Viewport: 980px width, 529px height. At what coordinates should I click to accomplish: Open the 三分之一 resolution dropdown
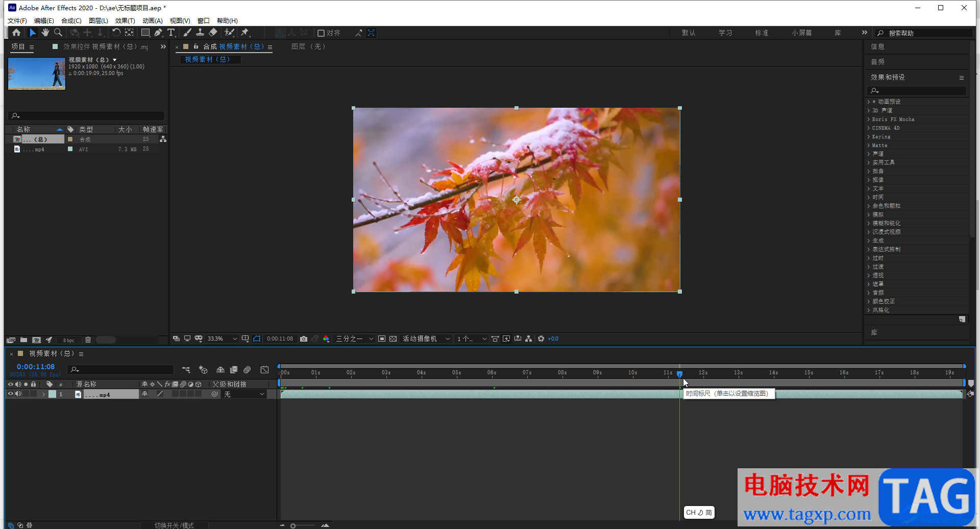coord(355,339)
